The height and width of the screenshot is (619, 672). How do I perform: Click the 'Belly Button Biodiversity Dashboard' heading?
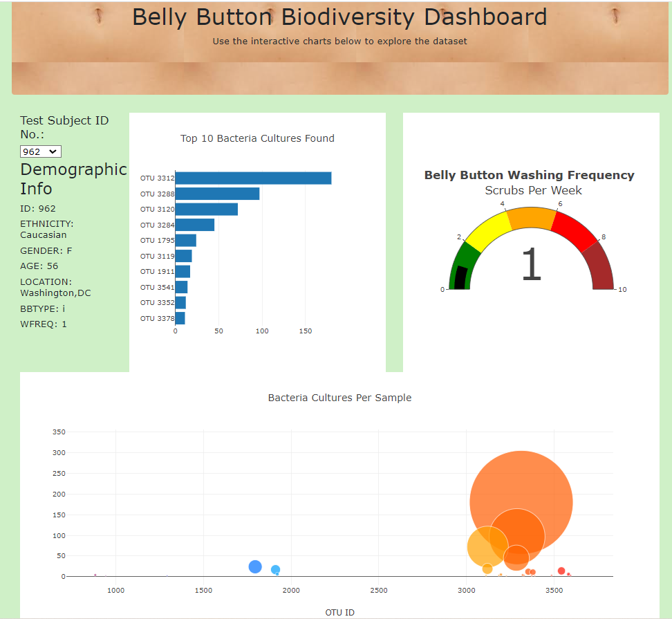point(339,17)
